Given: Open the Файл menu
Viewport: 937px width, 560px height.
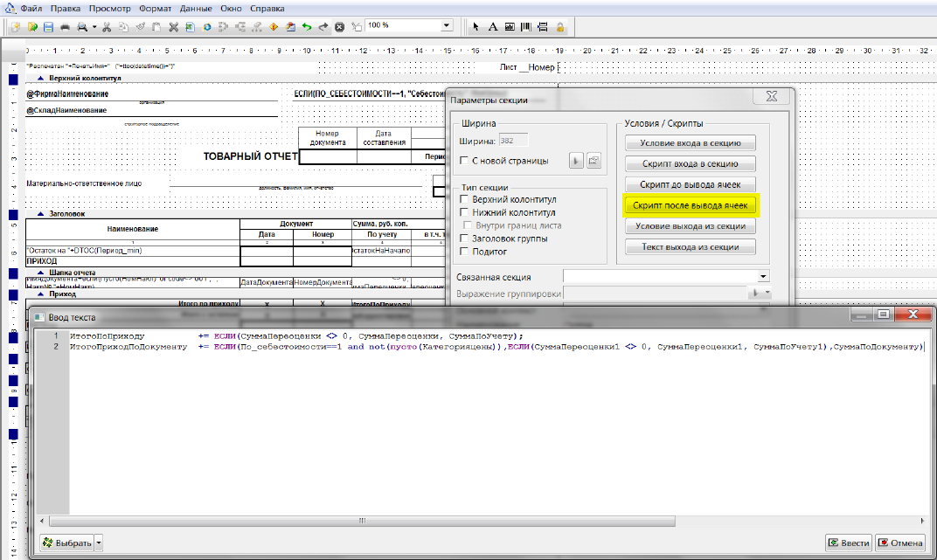Looking at the screenshot, I should (x=31, y=9).
